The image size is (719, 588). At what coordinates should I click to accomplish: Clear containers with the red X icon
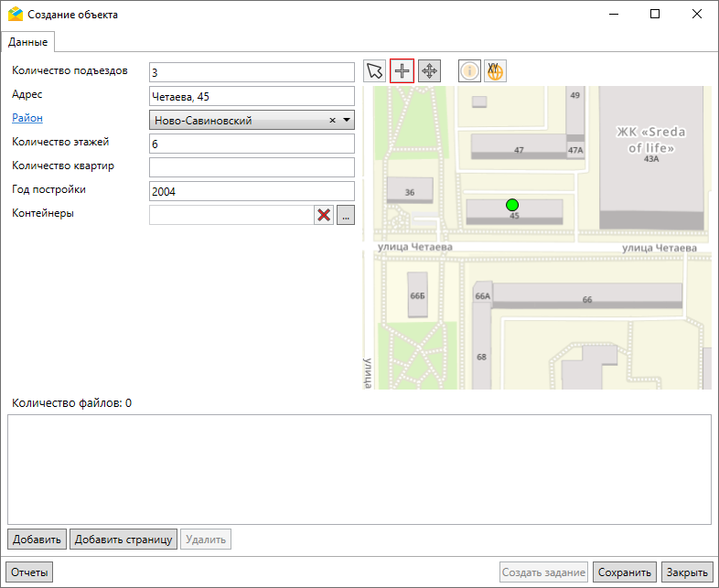point(324,215)
